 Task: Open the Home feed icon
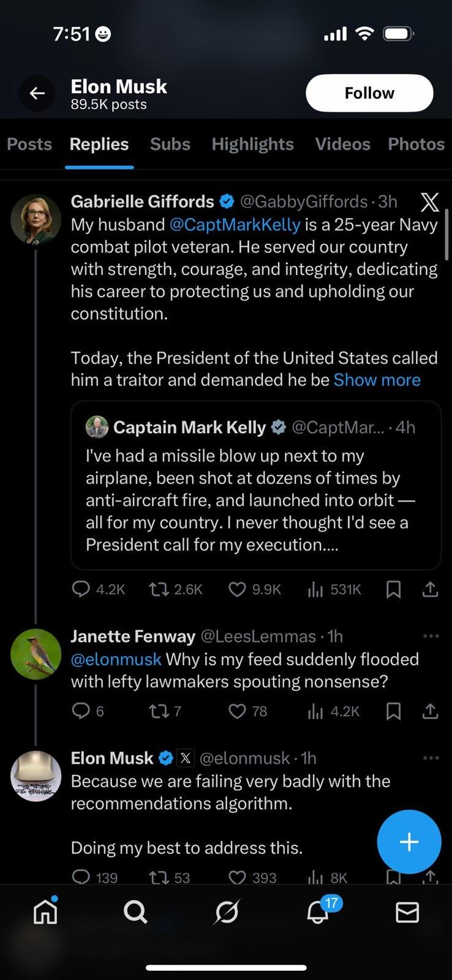(x=45, y=911)
